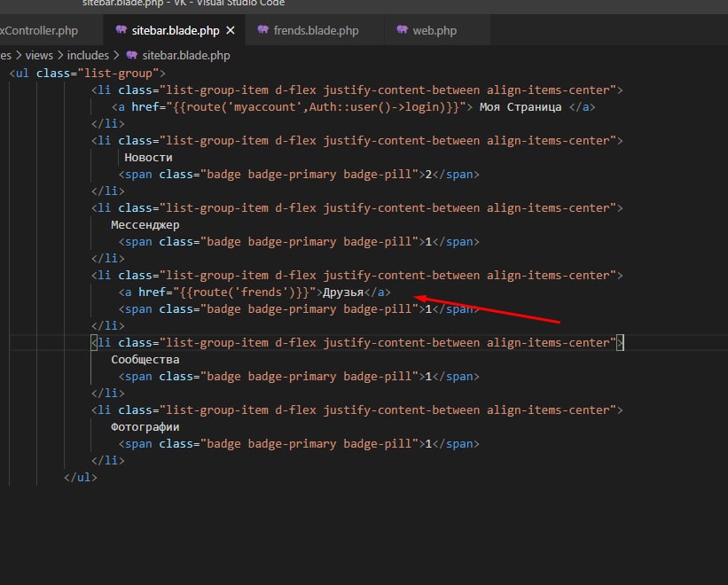
Task: Open the views breadcrumb segment
Action: tap(39, 55)
